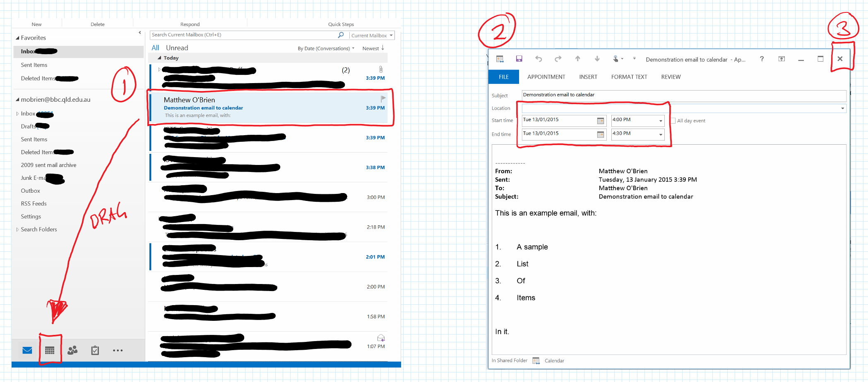
Task: Open the 4:00 PM start time dropdown
Action: [661, 120]
